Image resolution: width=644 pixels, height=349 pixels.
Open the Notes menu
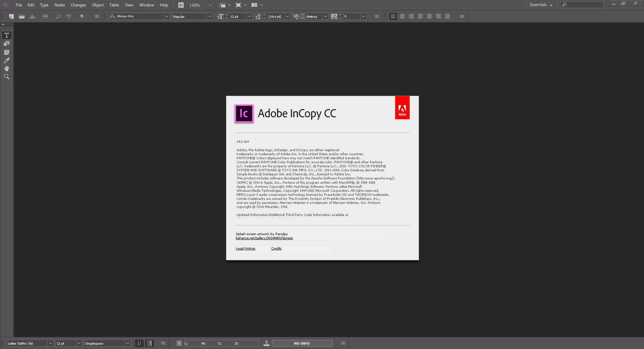[x=59, y=5]
